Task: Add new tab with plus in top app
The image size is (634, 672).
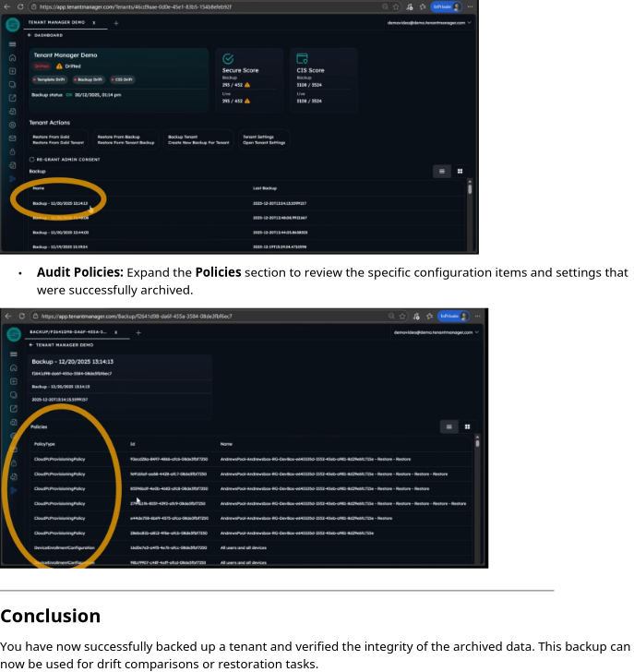Action: tap(116, 22)
